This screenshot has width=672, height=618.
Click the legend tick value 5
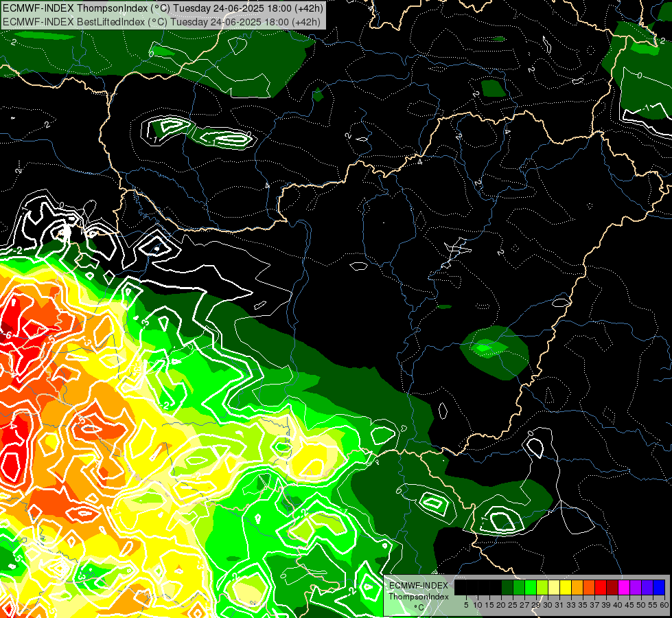tap(466, 605)
